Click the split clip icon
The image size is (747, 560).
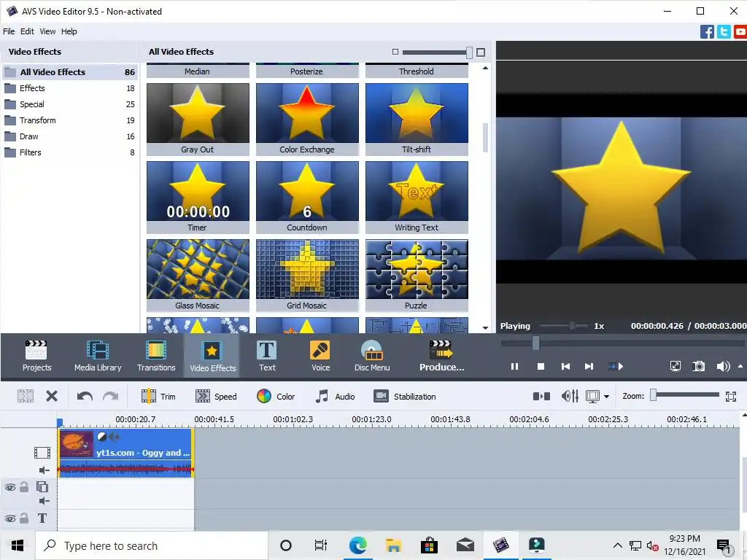26,396
